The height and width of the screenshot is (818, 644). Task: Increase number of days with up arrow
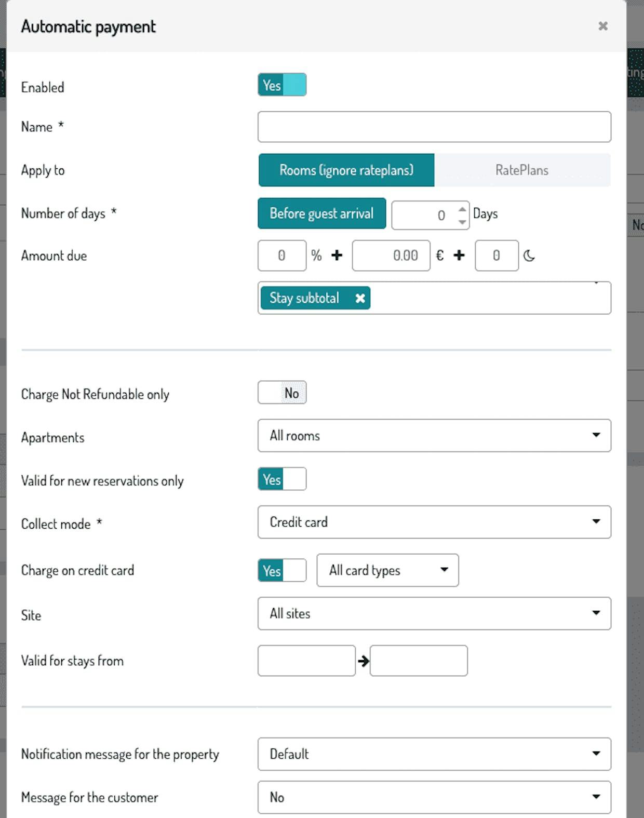pyautogui.click(x=462, y=209)
